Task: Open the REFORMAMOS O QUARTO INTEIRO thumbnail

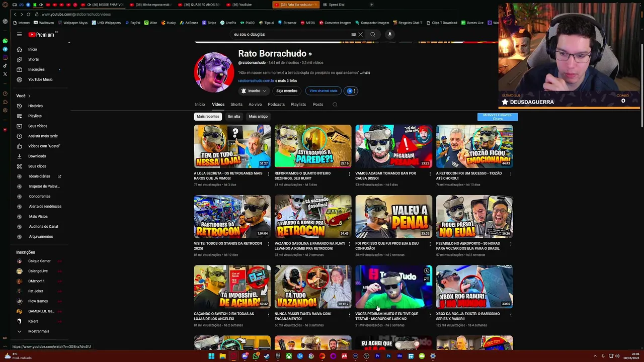Action: tap(313, 146)
